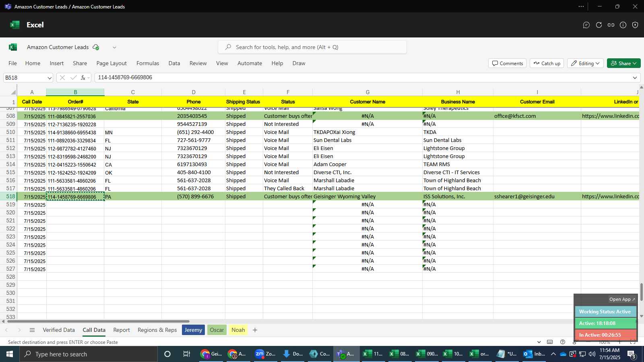Go to next sheet tab arrow
Screen dimensions: 644x362
coord(19,330)
